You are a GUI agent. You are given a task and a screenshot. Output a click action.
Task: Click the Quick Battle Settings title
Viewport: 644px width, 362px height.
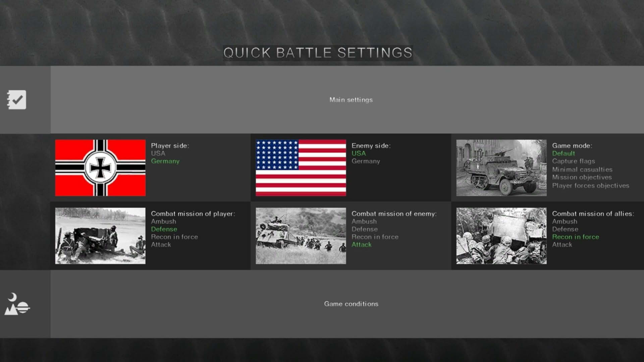[x=318, y=53]
